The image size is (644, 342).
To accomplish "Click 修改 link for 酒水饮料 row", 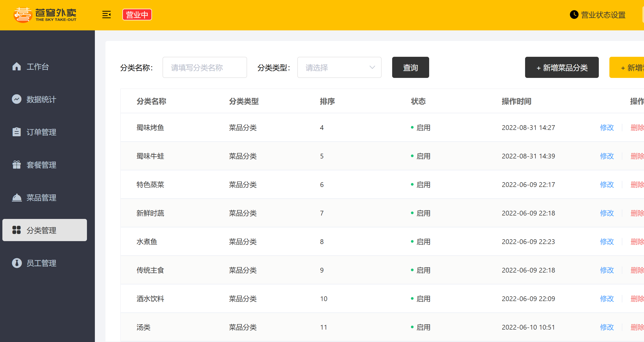I will point(607,299).
